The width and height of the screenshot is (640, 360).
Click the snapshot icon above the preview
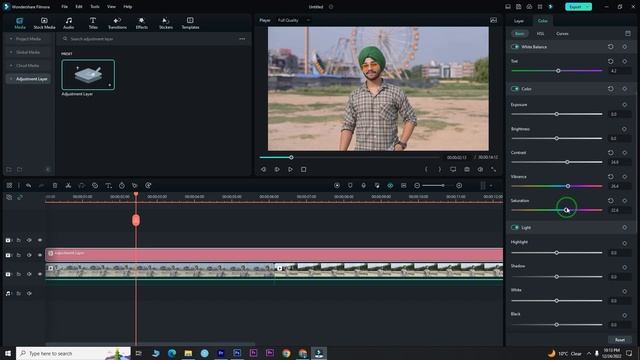[493, 20]
